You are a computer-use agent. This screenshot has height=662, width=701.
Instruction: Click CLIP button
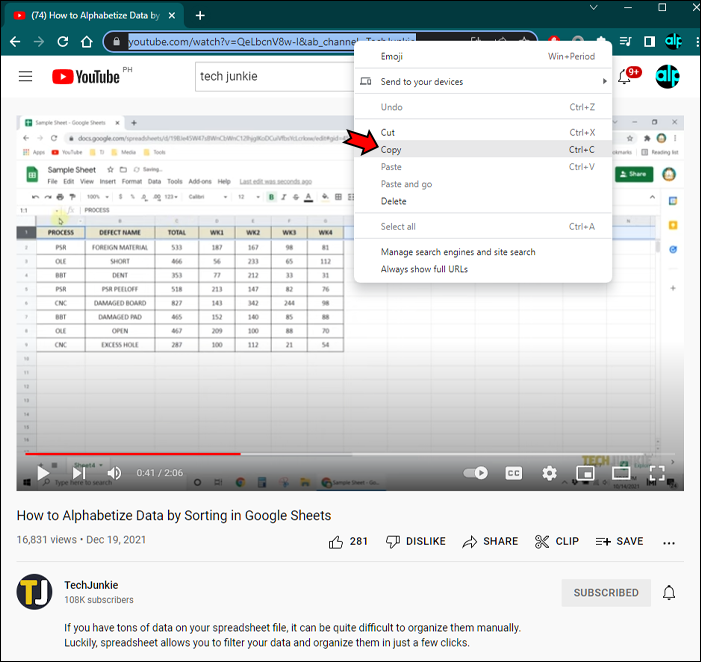coord(557,542)
